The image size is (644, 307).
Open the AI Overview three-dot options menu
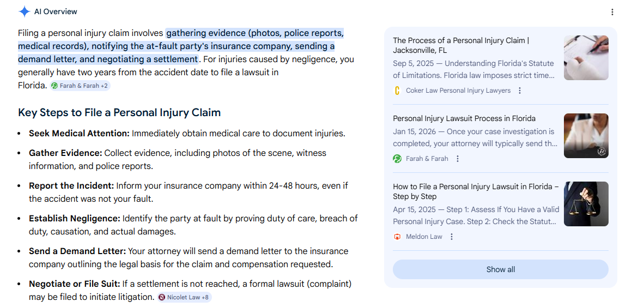pyautogui.click(x=612, y=12)
